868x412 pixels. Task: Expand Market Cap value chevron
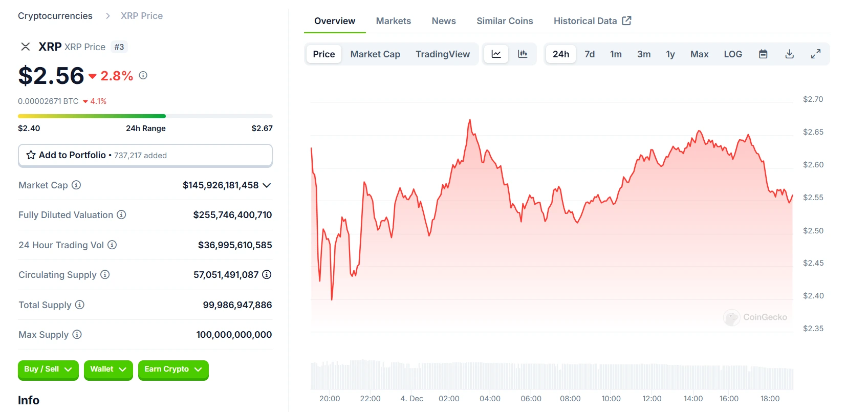pos(267,185)
